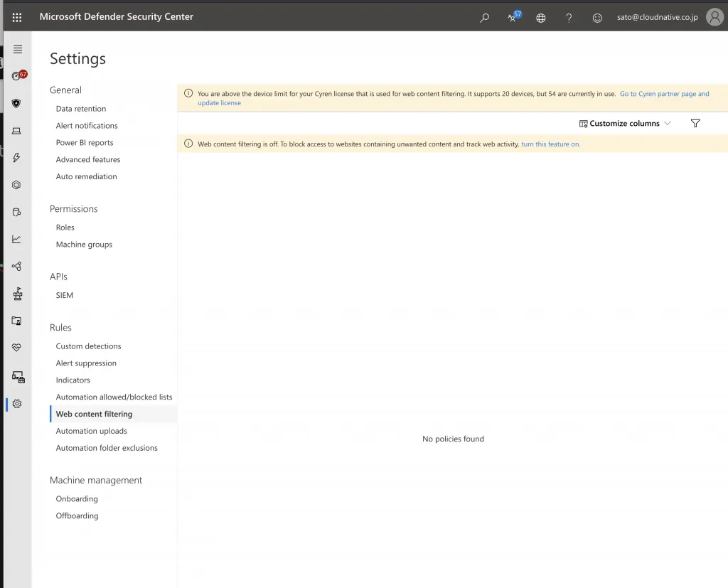Image resolution: width=728 pixels, height=588 pixels.
Task: Open the line chart reports icon
Action: (x=17, y=239)
